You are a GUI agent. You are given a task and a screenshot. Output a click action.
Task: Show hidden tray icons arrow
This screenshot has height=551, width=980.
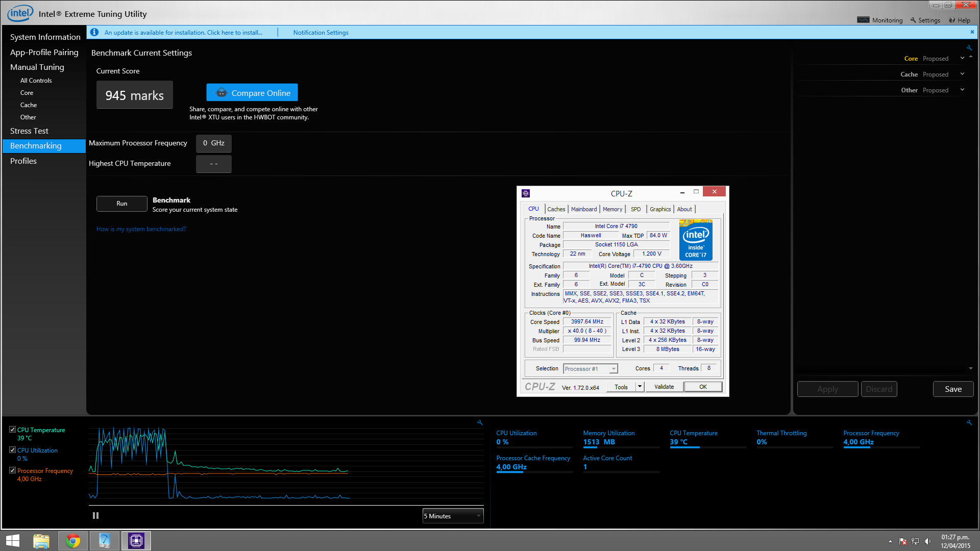click(x=890, y=541)
